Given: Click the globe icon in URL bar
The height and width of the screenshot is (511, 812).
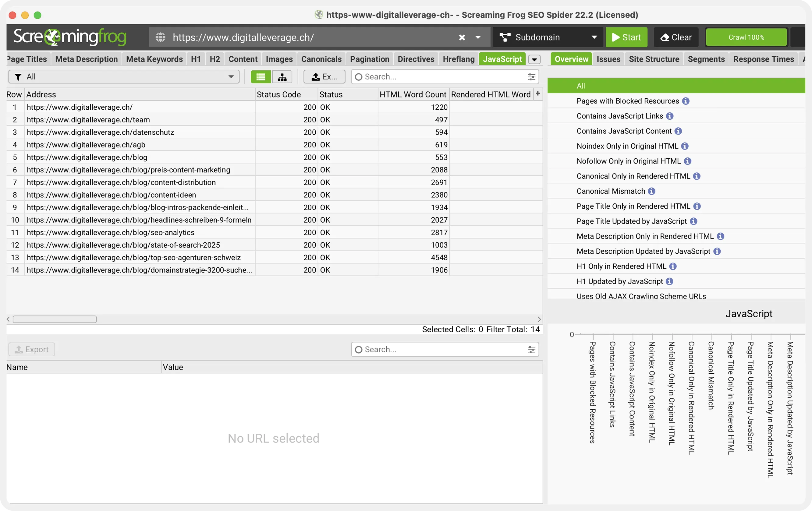Looking at the screenshot, I should pyautogui.click(x=161, y=37).
